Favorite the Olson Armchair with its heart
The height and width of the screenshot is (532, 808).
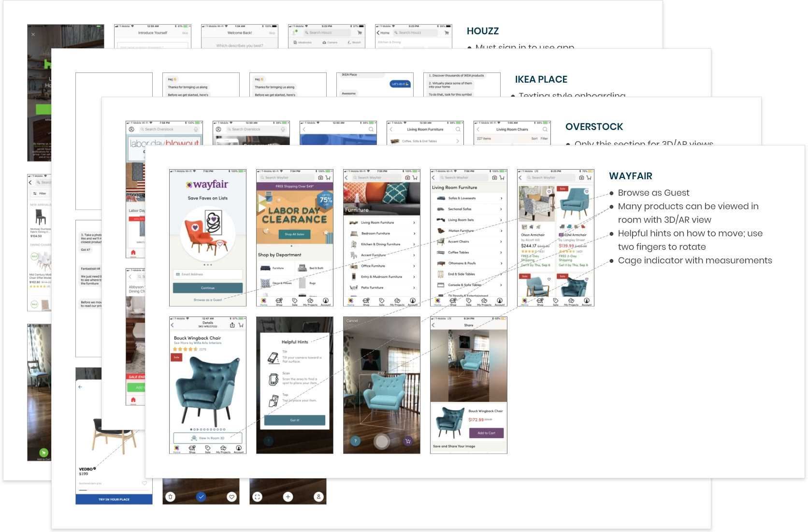[549, 192]
